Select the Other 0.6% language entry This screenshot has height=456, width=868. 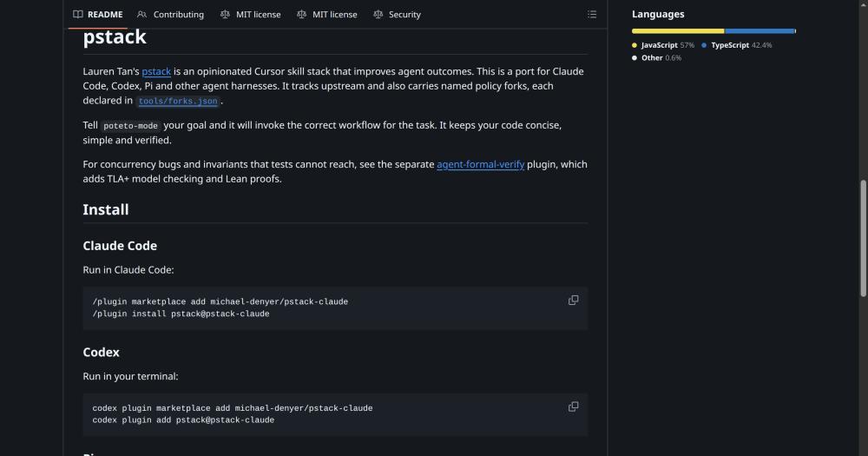pos(656,57)
